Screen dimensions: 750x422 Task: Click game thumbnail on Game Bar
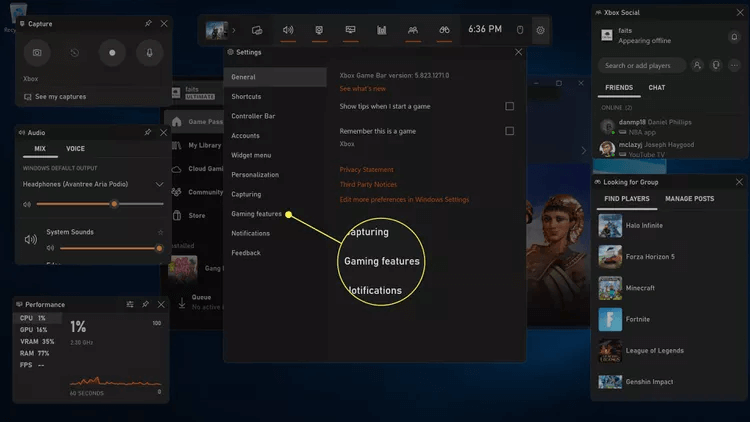click(217, 30)
